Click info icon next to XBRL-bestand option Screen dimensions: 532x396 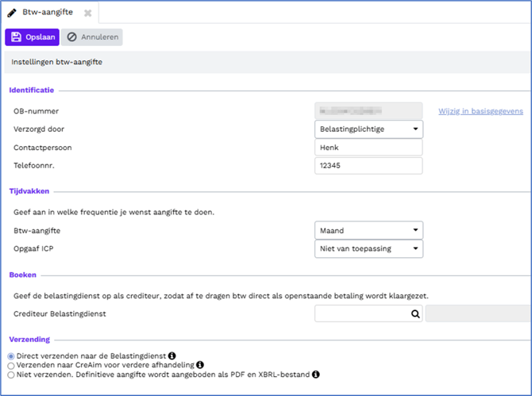tap(316, 374)
